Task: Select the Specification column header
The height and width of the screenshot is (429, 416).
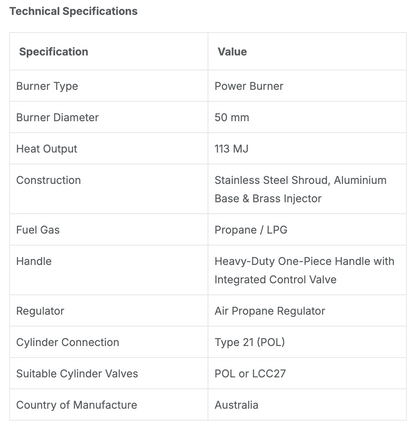Action: [x=54, y=52]
